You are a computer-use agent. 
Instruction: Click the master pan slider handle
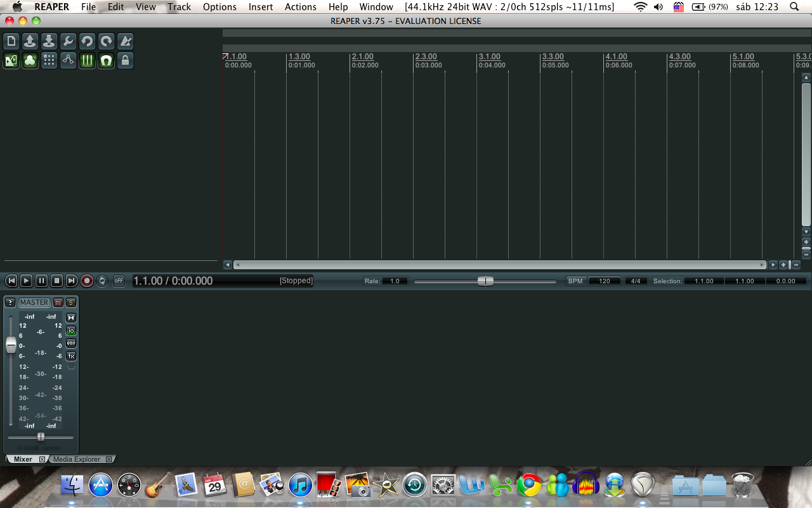tap(41, 437)
